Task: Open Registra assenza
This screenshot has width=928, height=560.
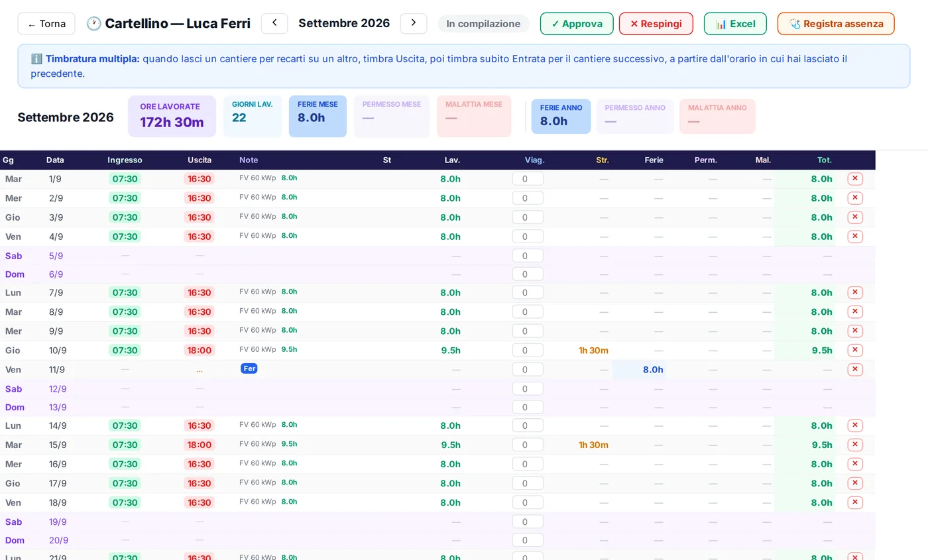Action: pyautogui.click(x=836, y=24)
